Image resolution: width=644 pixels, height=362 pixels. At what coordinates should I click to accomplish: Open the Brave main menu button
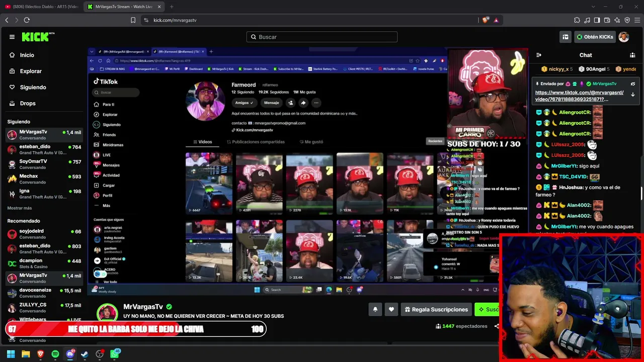637,20
